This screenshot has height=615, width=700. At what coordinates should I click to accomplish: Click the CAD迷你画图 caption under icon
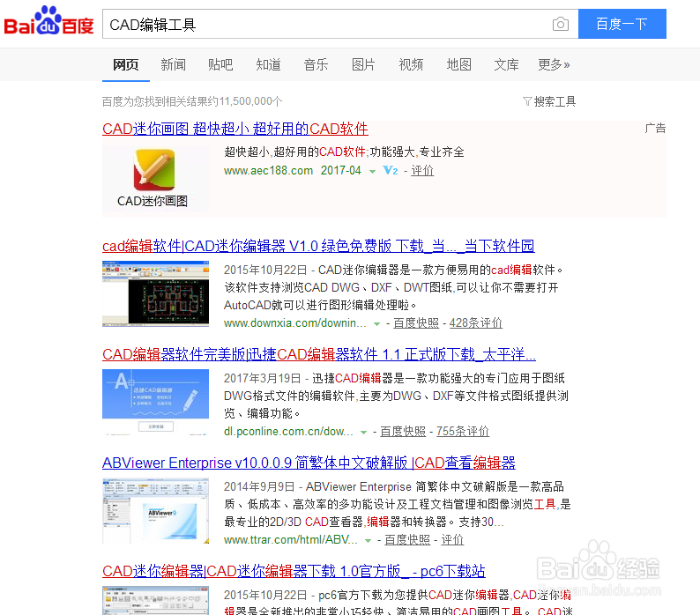[153, 201]
